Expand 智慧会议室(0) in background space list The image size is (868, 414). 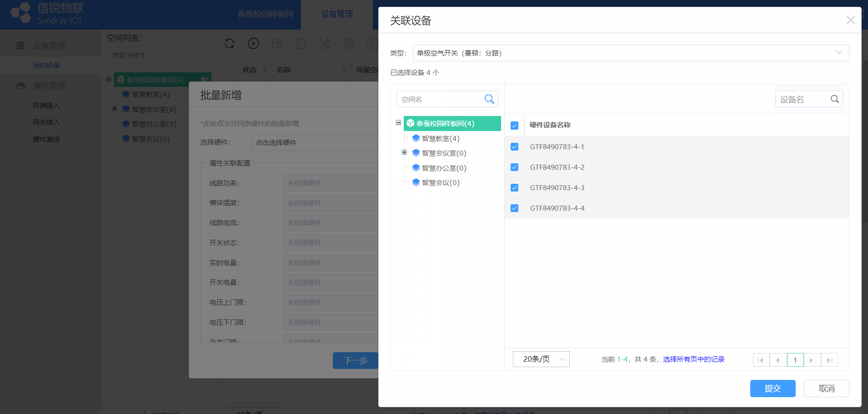[115, 109]
